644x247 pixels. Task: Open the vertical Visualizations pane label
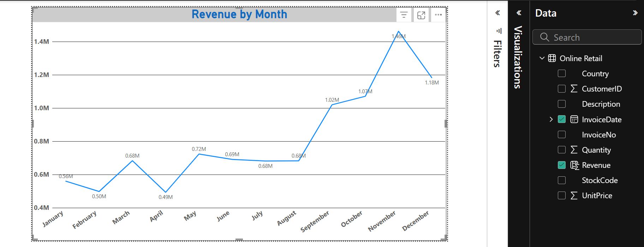tap(518, 57)
